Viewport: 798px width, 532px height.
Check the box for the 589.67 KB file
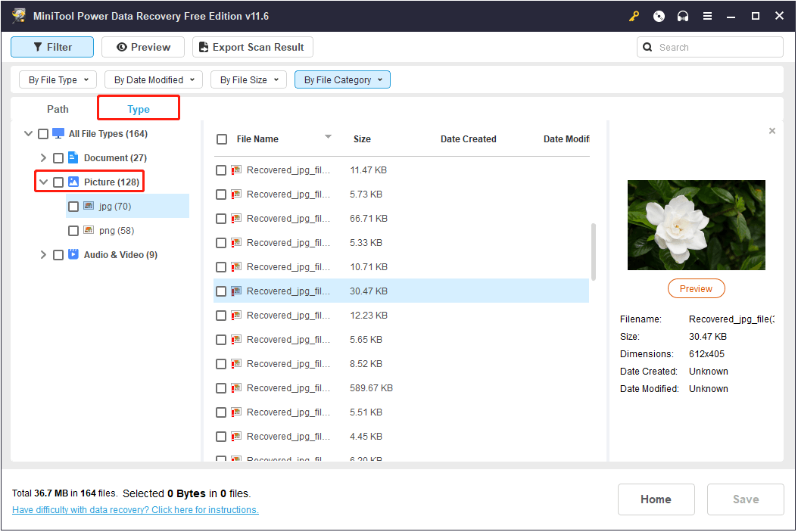click(221, 388)
